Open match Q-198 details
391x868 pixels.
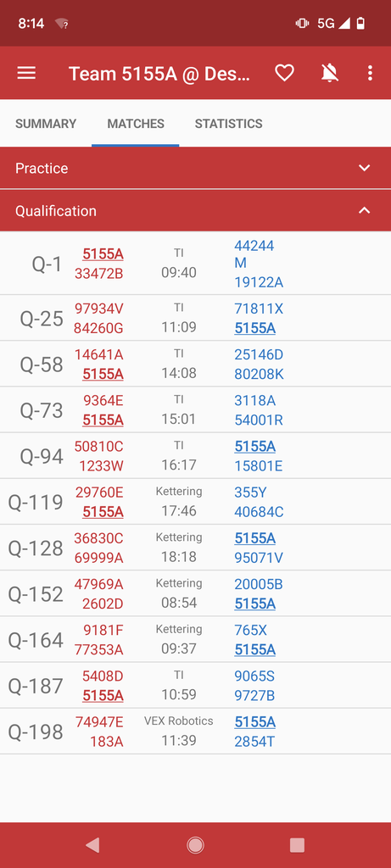tap(195, 732)
